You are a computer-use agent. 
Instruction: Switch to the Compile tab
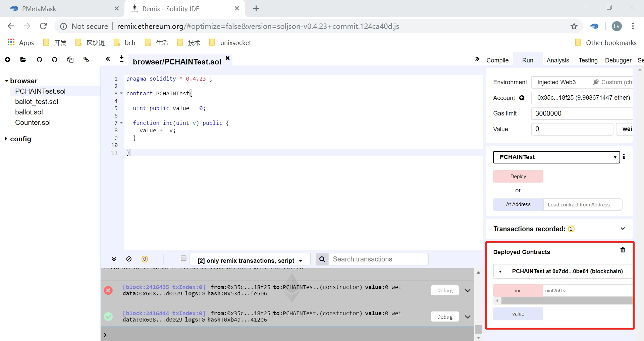pyautogui.click(x=497, y=60)
